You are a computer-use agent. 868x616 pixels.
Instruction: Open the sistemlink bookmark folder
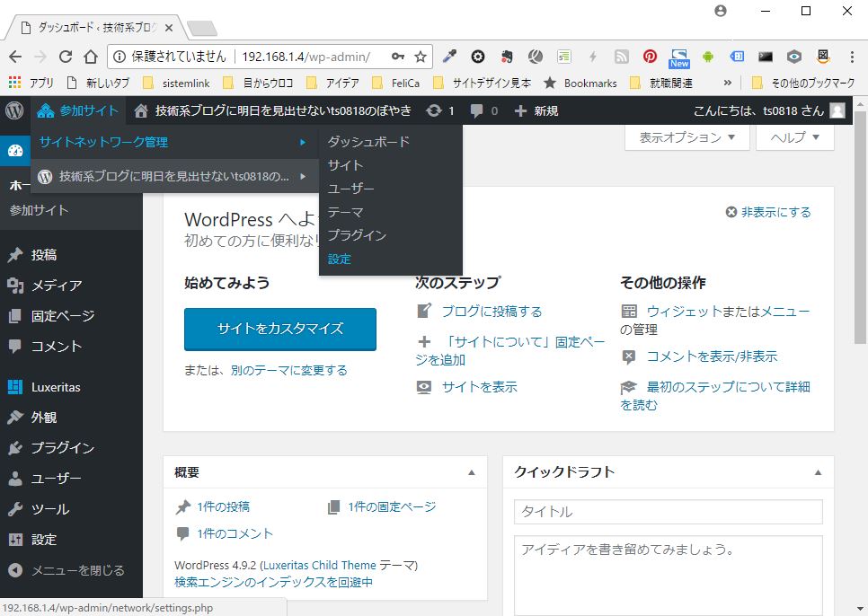click(x=177, y=83)
